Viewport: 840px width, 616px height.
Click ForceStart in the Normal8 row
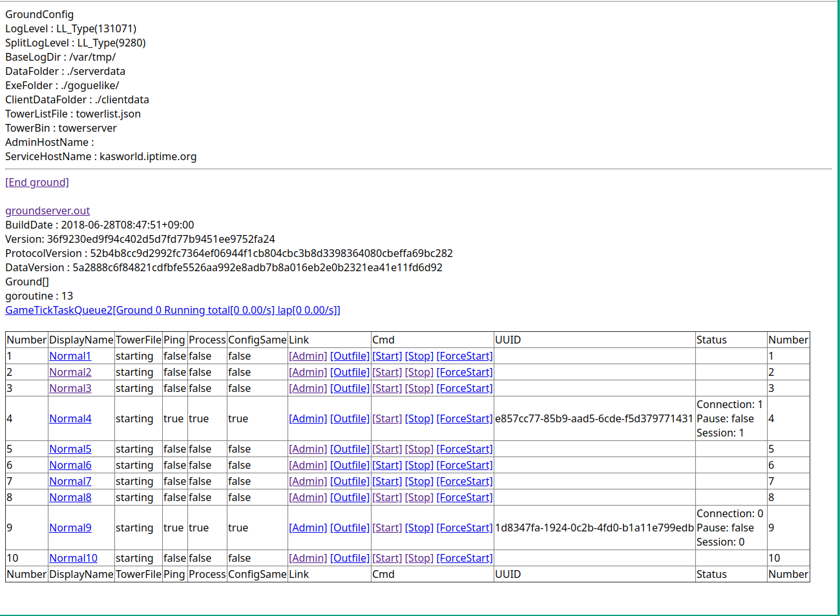point(465,497)
